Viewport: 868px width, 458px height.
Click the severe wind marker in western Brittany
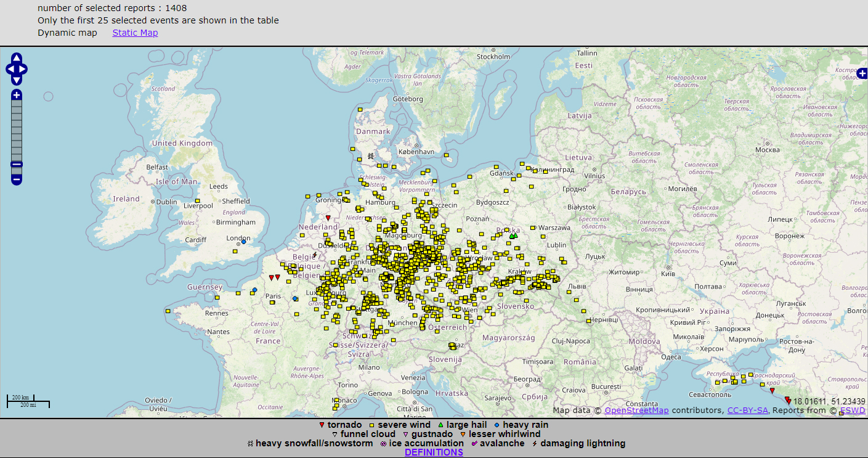(168, 311)
